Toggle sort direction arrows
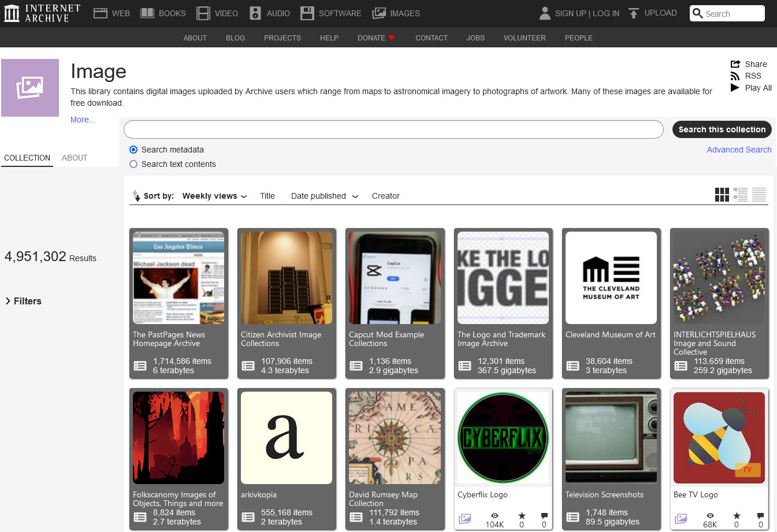The image size is (777, 532). 136,196
